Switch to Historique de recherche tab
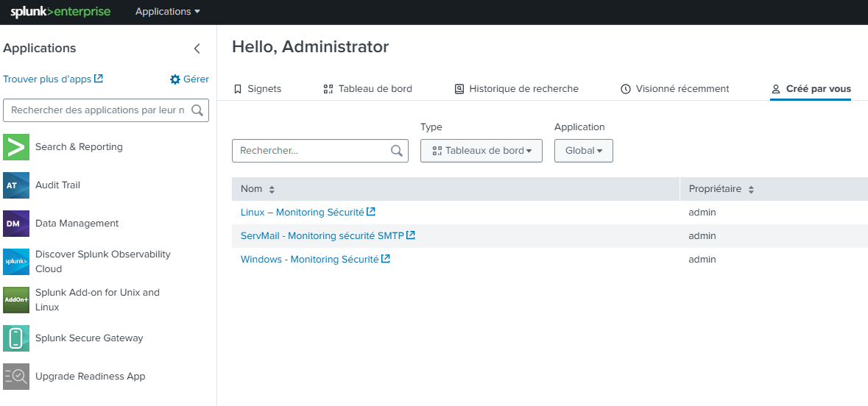 click(517, 88)
